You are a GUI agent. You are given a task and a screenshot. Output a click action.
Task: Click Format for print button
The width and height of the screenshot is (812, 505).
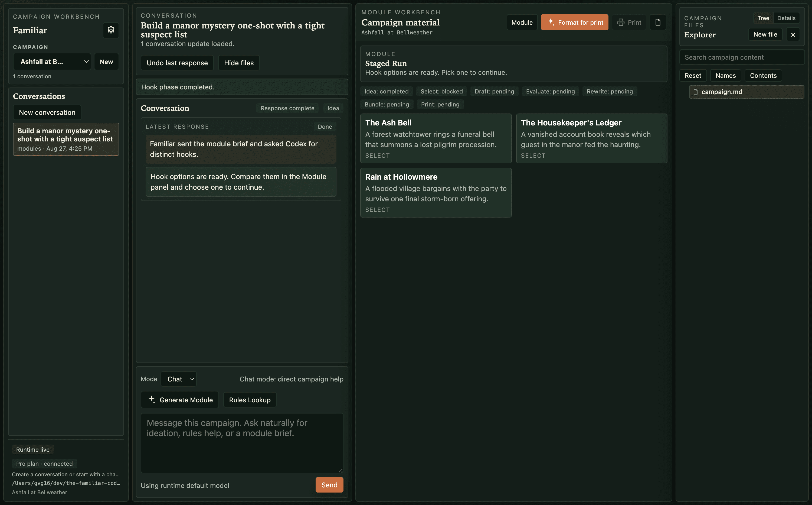pos(574,22)
